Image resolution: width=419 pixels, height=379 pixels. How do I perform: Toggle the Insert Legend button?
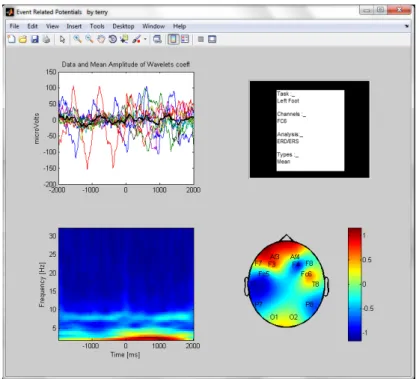click(185, 39)
